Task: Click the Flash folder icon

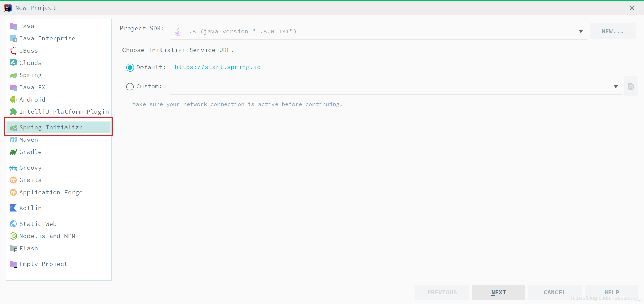Action: pos(13,249)
